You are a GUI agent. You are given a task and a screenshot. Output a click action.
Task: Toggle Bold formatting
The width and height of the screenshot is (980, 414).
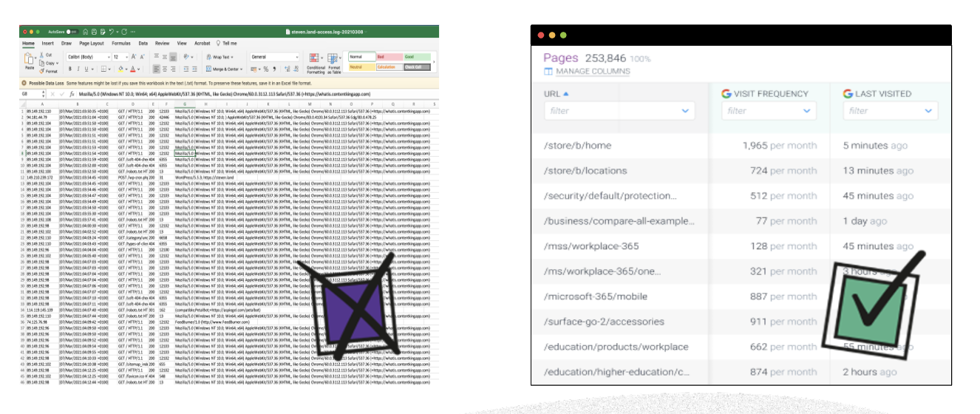(70, 69)
